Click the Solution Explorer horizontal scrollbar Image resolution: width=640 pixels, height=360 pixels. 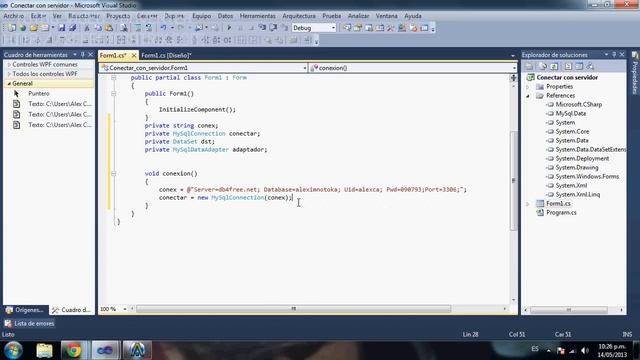(x=569, y=310)
